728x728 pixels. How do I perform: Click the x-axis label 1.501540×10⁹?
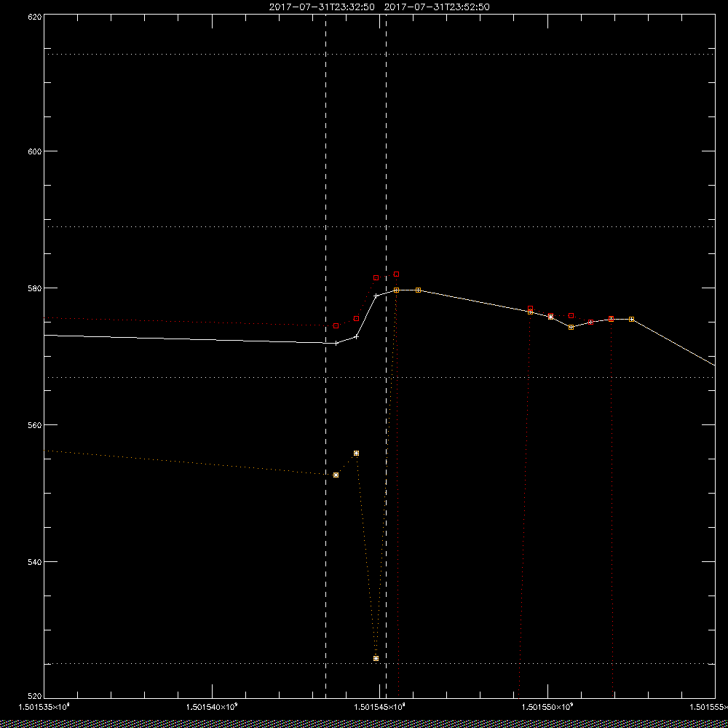pyautogui.click(x=212, y=707)
